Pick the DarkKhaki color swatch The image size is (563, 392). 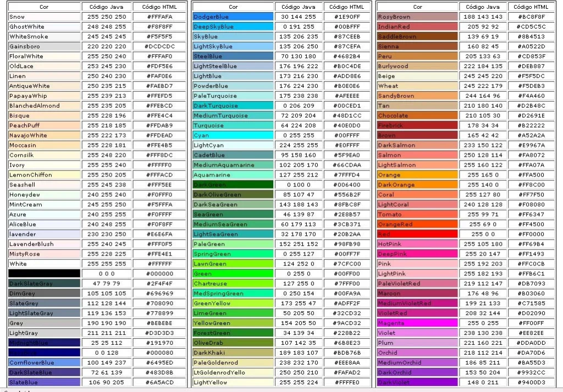pos(233,353)
